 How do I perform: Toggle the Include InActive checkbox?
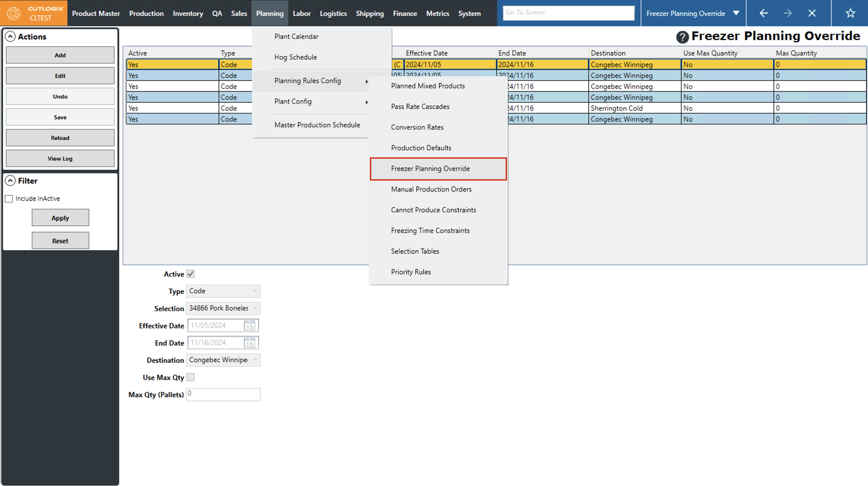9,199
